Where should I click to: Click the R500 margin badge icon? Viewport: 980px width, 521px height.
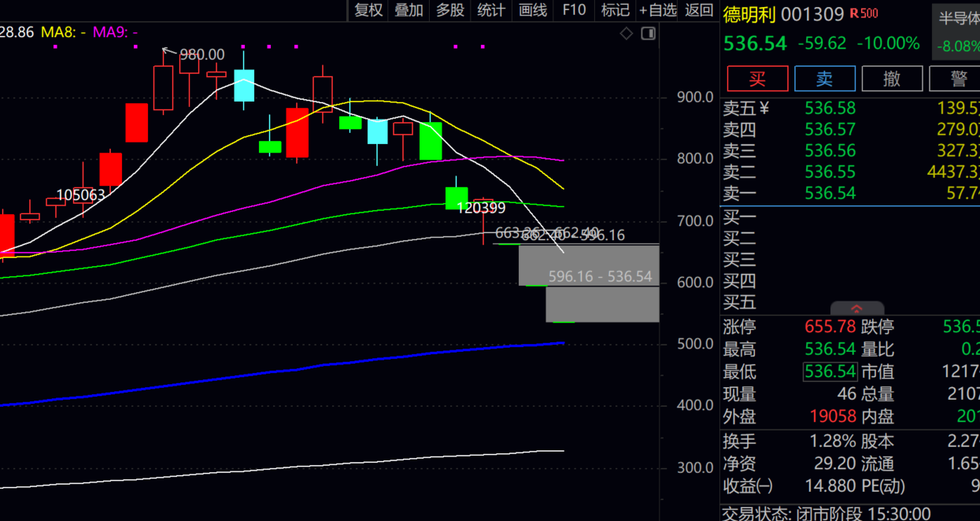point(864,13)
